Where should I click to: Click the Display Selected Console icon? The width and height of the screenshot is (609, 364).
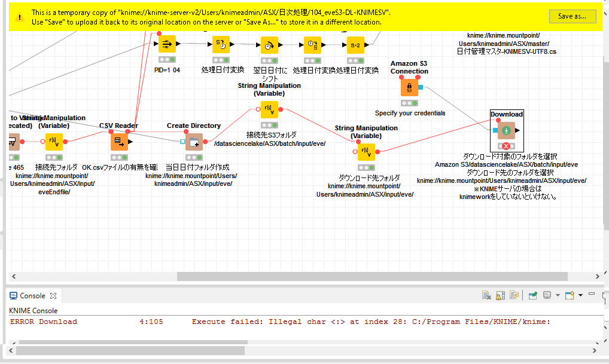pyautogui.click(x=547, y=295)
